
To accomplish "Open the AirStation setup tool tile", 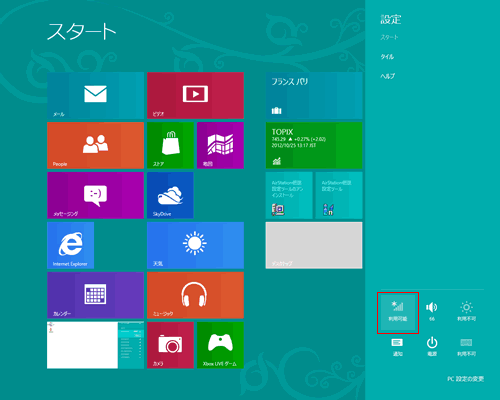I will pos(339,195).
